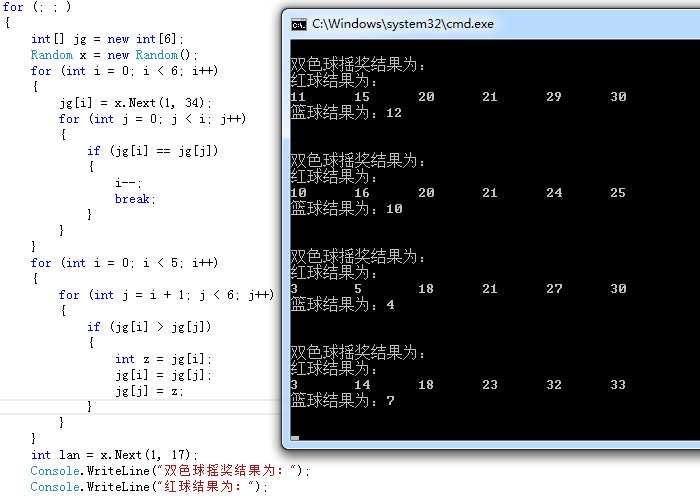This screenshot has width=700, height=497.
Task: Click the C:\Windows\system32\cmd.exe title bar text
Action: pos(403,24)
